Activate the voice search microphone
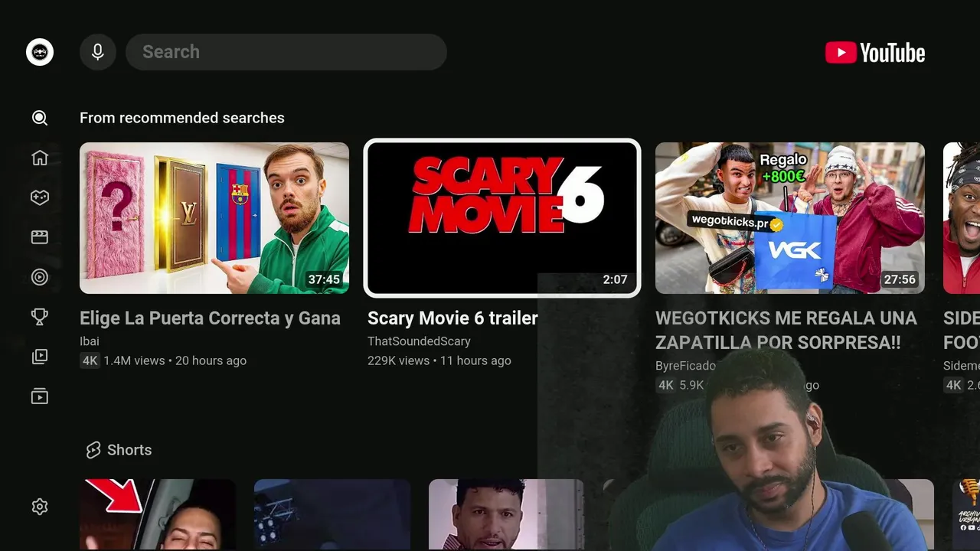The width and height of the screenshot is (980, 551). click(x=98, y=52)
